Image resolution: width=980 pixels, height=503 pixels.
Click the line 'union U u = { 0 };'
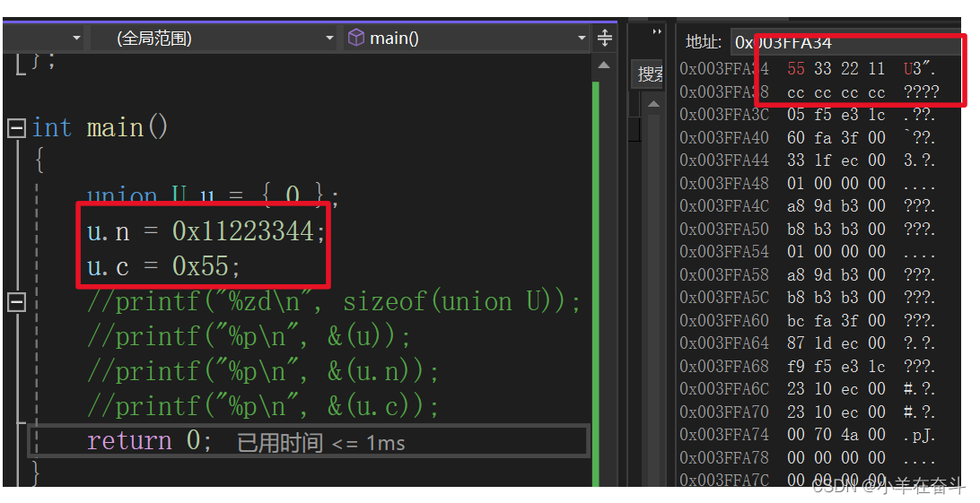pyautogui.click(x=213, y=196)
